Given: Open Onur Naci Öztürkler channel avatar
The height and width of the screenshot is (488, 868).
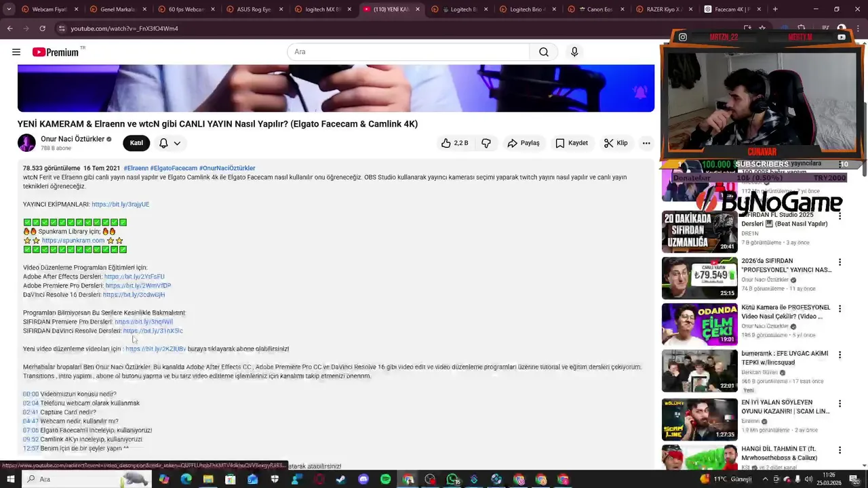Looking at the screenshot, I should pos(26,143).
